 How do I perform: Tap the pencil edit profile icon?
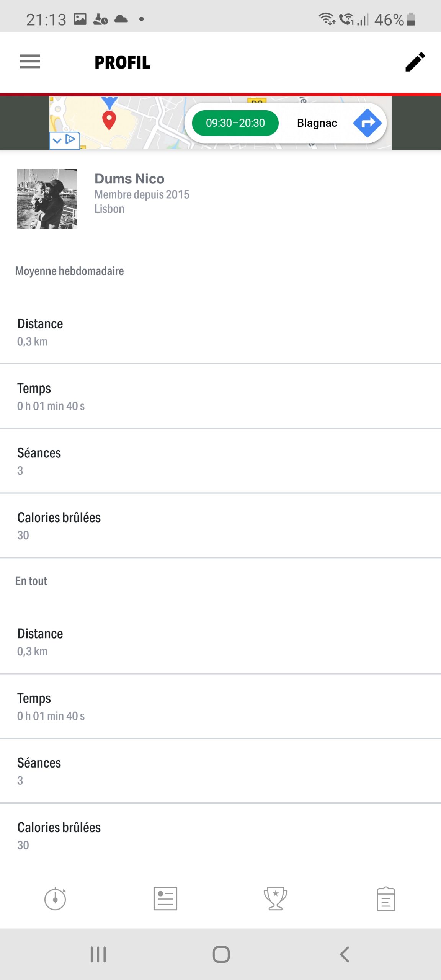tap(415, 62)
